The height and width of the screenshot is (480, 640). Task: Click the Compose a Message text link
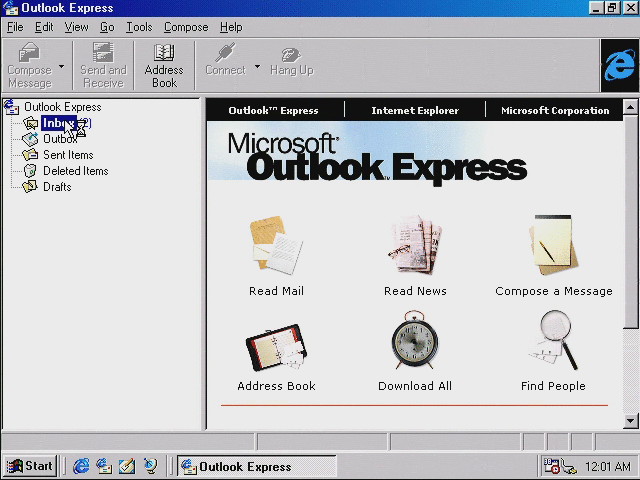point(554,291)
